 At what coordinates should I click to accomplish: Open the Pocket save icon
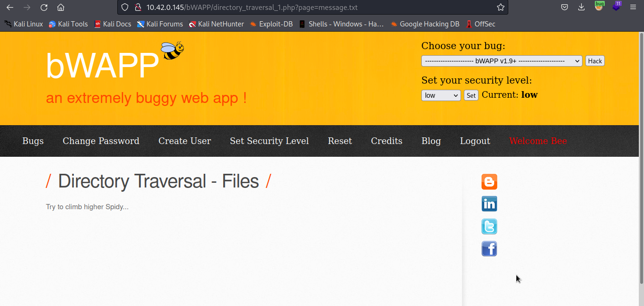(x=565, y=8)
